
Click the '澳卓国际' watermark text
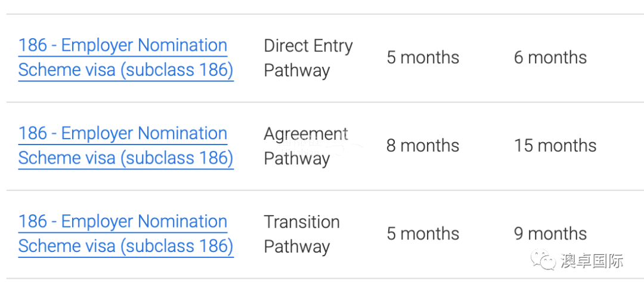pyautogui.click(x=592, y=260)
